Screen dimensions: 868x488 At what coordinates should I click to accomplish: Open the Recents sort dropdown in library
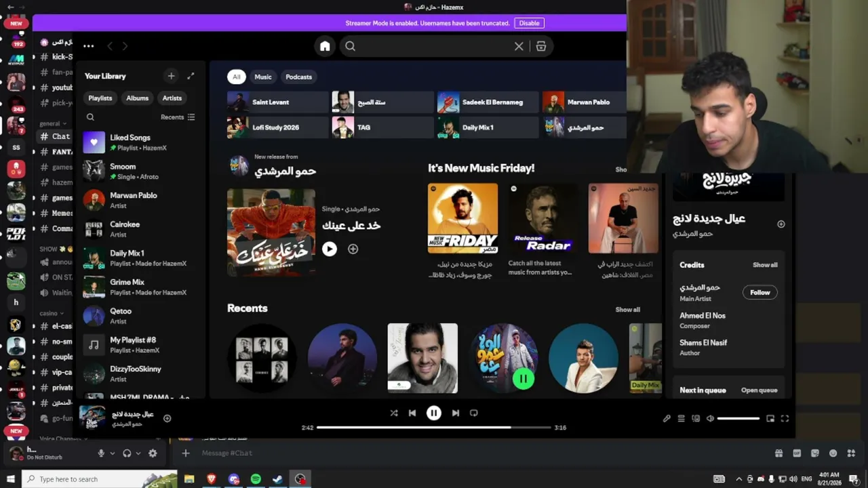point(178,117)
